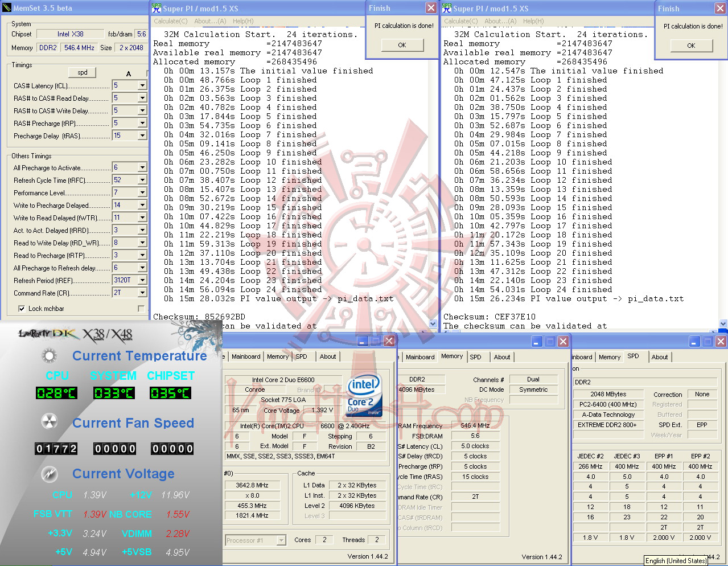Open the Performance Level dropdown
The height and width of the screenshot is (566, 728).
pyautogui.click(x=142, y=192)
